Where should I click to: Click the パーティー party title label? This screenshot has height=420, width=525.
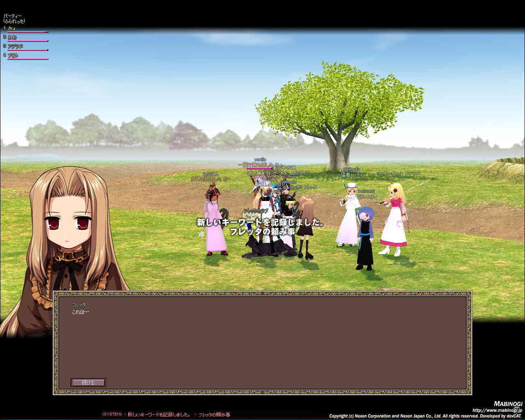[12, 16]
